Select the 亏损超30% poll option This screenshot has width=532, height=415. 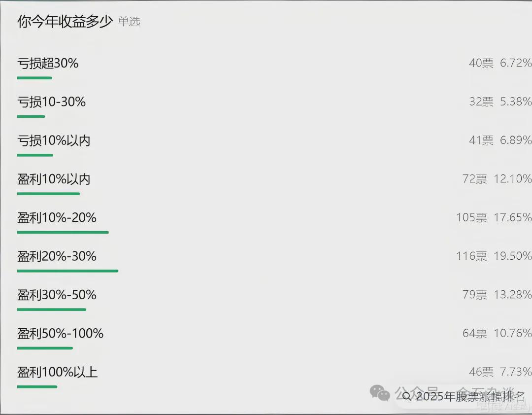pyautogui.click(x=48, y=63)
